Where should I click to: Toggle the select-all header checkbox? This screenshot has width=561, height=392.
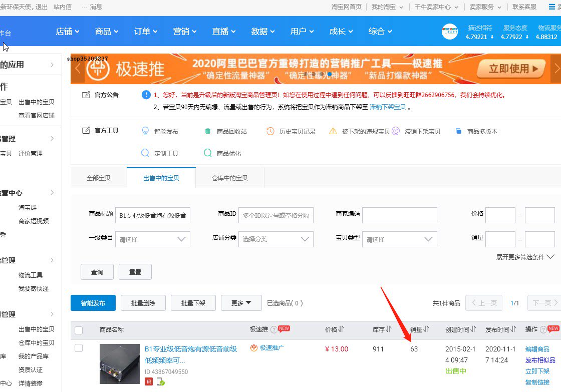(x=79, y=330)
